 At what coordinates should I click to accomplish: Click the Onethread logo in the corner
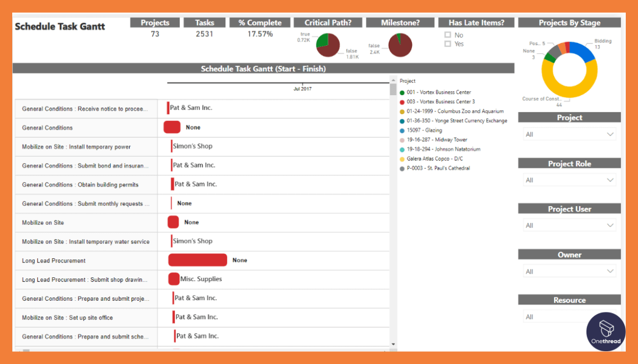[606, 332]
